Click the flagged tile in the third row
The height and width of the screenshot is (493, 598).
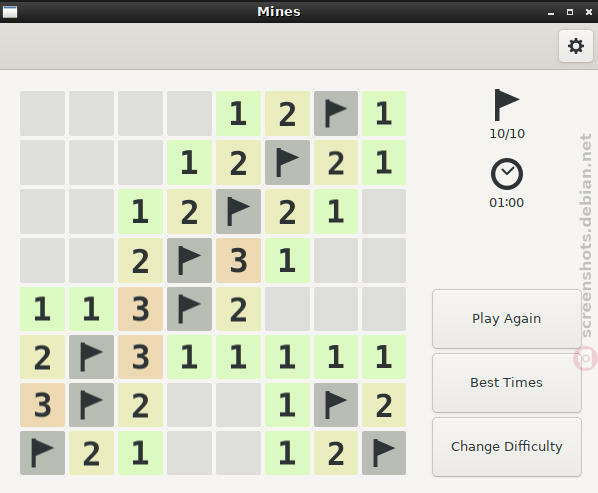click(238, 211)
